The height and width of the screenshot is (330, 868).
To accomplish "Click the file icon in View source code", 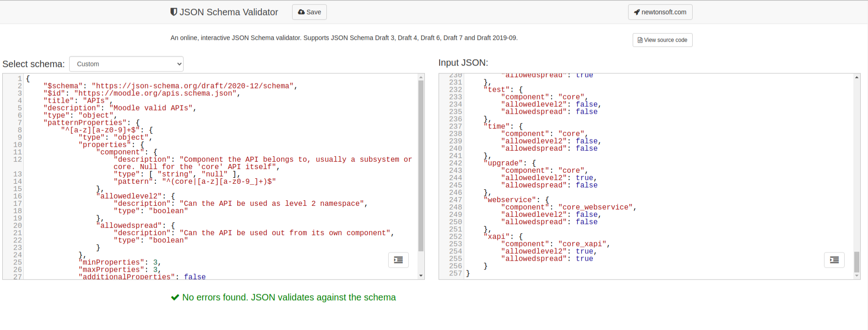I will click(x=640, y=40).
